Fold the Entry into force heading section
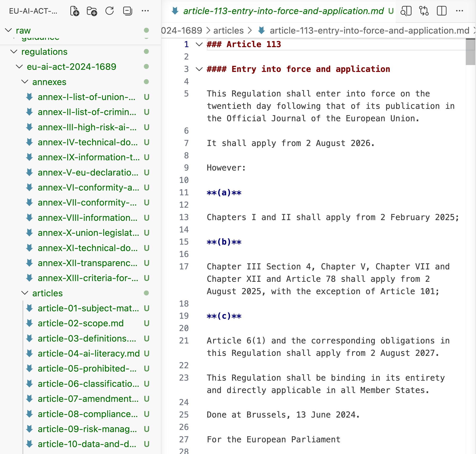The height and width of the screenshot is (454, 476). coord(199,69)
